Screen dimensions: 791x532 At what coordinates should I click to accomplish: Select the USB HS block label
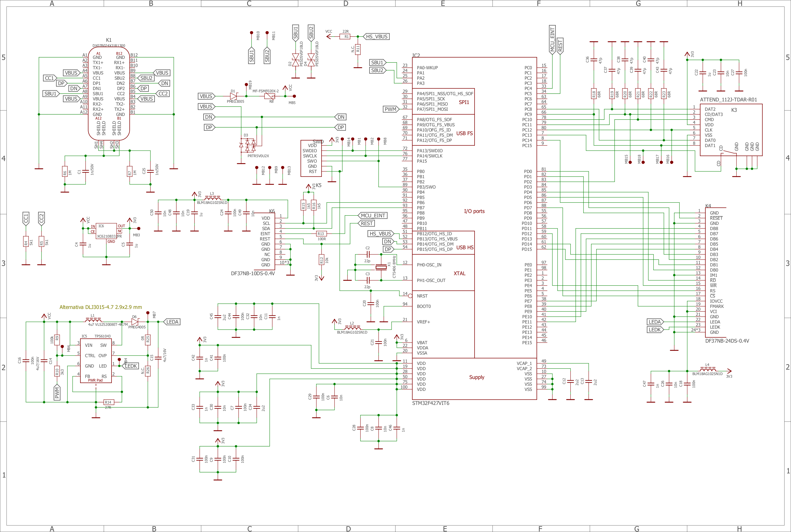(x=465, y=248)
